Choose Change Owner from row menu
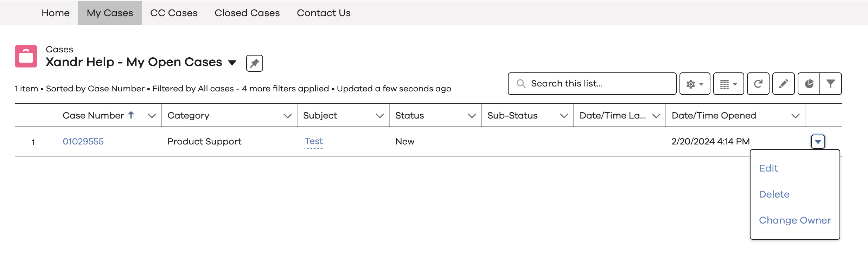Viewport: 868px width, 258px height. tap(795, 220)
